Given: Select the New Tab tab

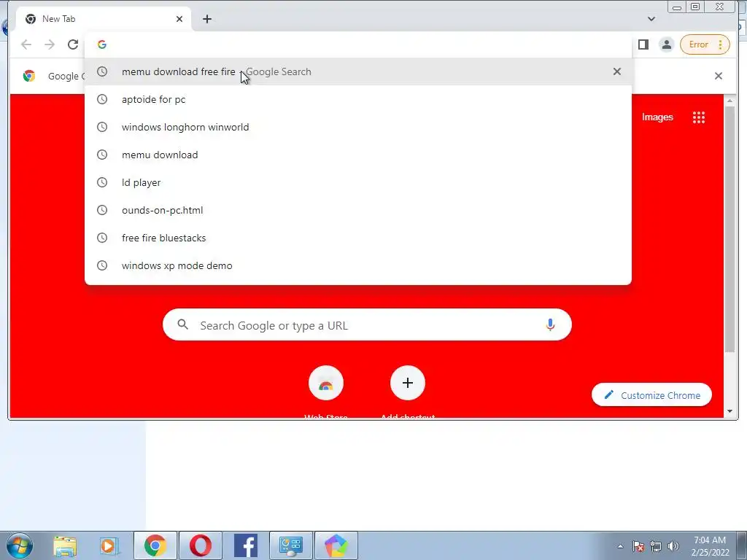Looking at the screenshot, I should pyautogui.click(x=104, y=19).
